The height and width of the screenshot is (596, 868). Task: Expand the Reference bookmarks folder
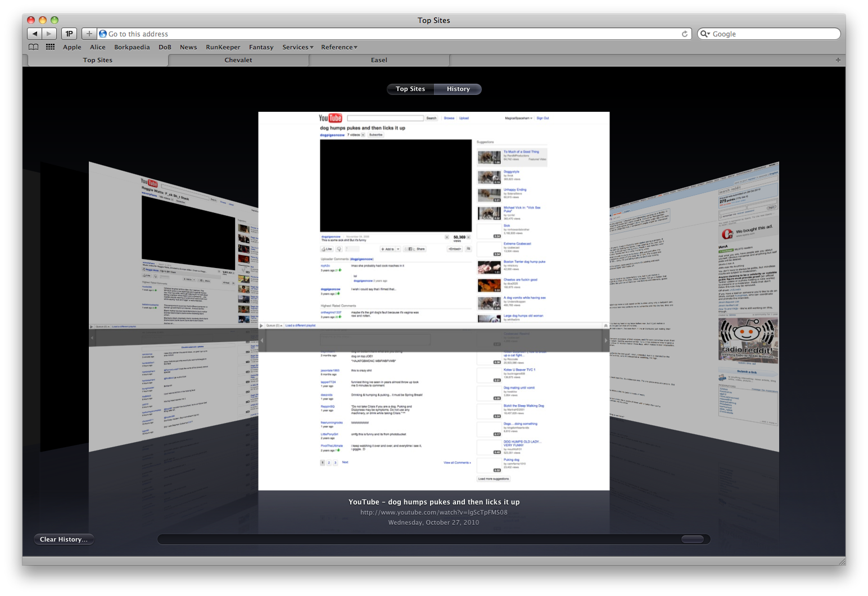click(x=339, y=47)
